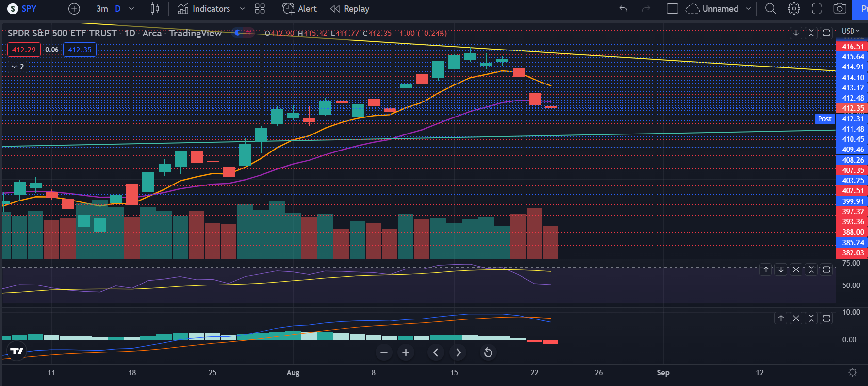The image size is (868, 386).
Task: Click the red sell price 412.29
Action: 24,50
